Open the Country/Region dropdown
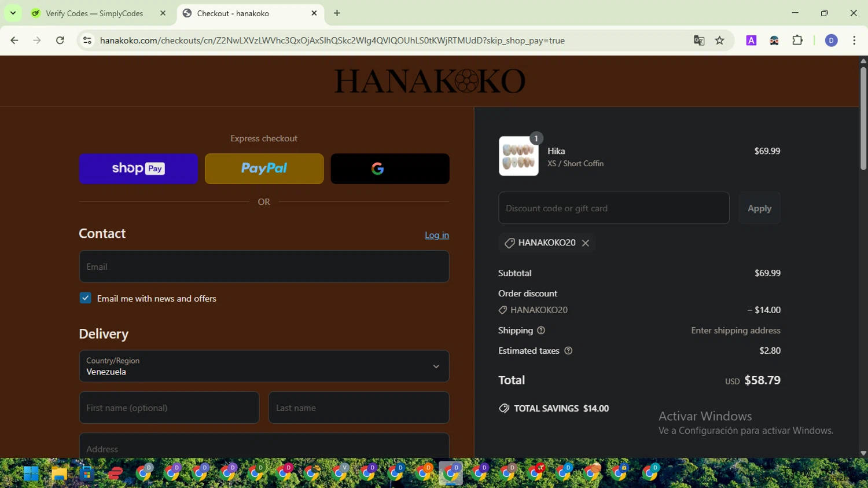The image size is (868, 488). pos(264,366)
